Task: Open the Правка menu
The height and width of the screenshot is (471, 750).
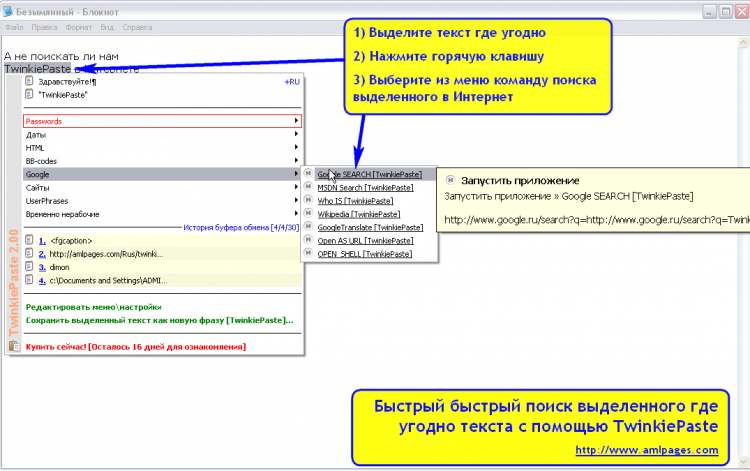Action: [x=44, y=27]
